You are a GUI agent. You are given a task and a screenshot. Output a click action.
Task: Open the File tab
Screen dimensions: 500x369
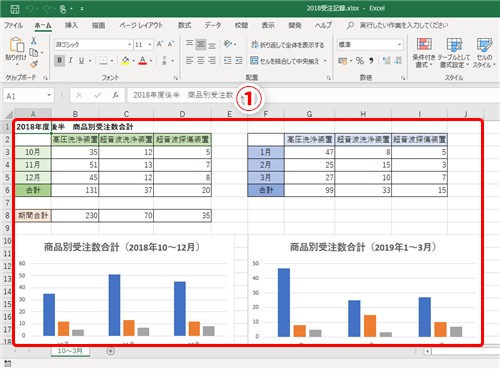(13, 25)
